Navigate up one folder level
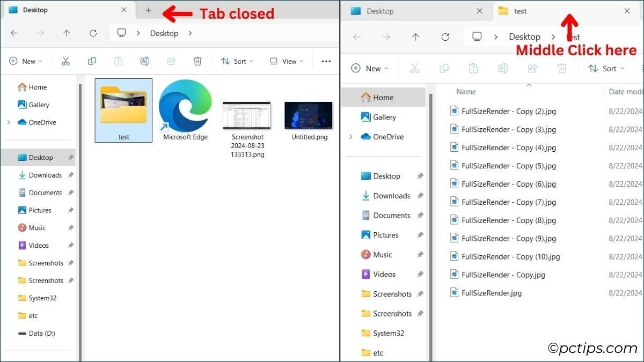This screenshot has height=362, width=644. [x=66, y=33]
